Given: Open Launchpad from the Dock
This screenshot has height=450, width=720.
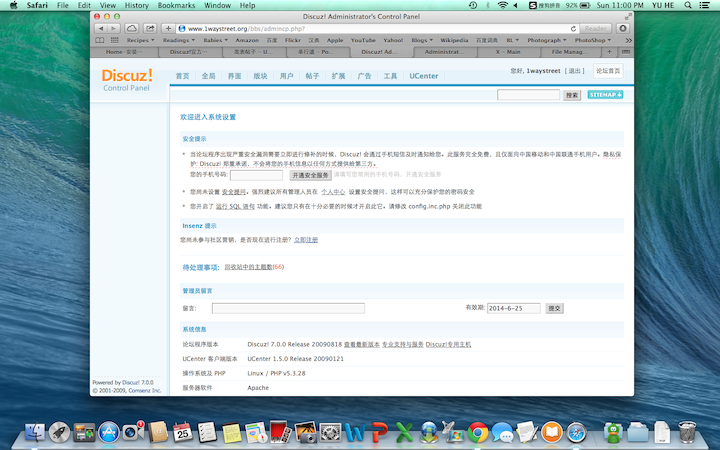Looking at the screenshot, I should 59,432.
